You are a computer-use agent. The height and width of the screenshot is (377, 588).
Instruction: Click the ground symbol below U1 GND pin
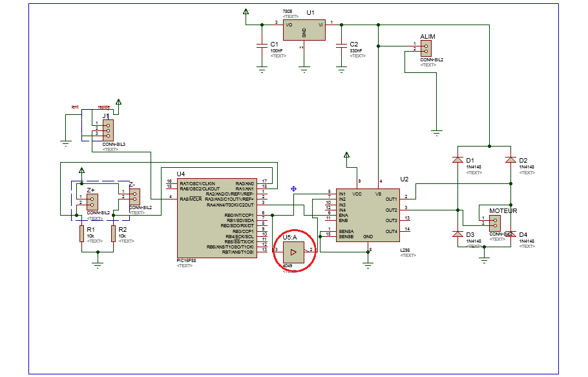(x=304, y=69)
